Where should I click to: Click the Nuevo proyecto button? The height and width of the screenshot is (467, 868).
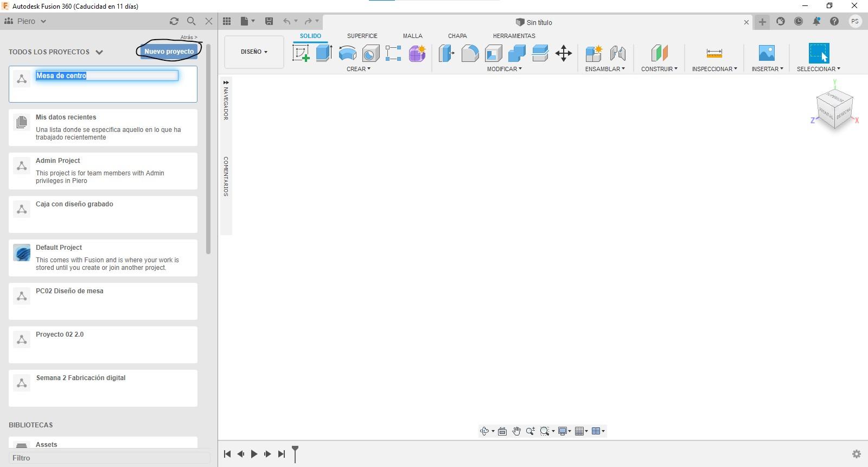click(x=169, y=52)
